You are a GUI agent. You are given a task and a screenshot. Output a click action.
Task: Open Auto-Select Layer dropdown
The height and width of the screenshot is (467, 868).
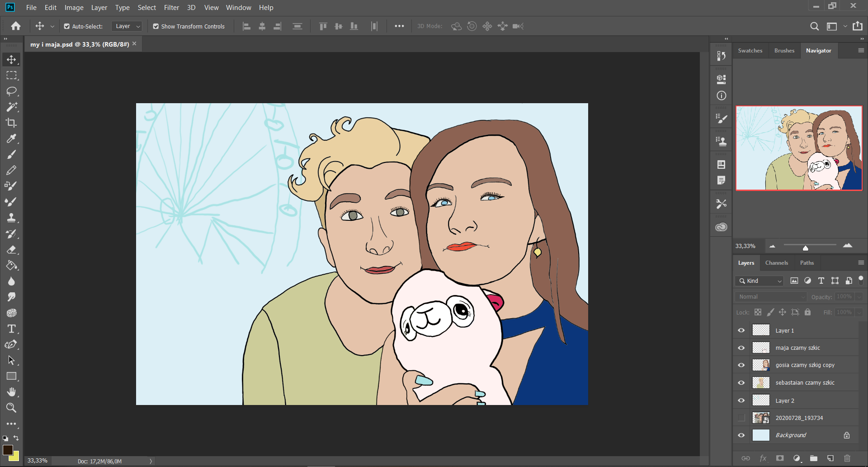click(x=127, y=26)
